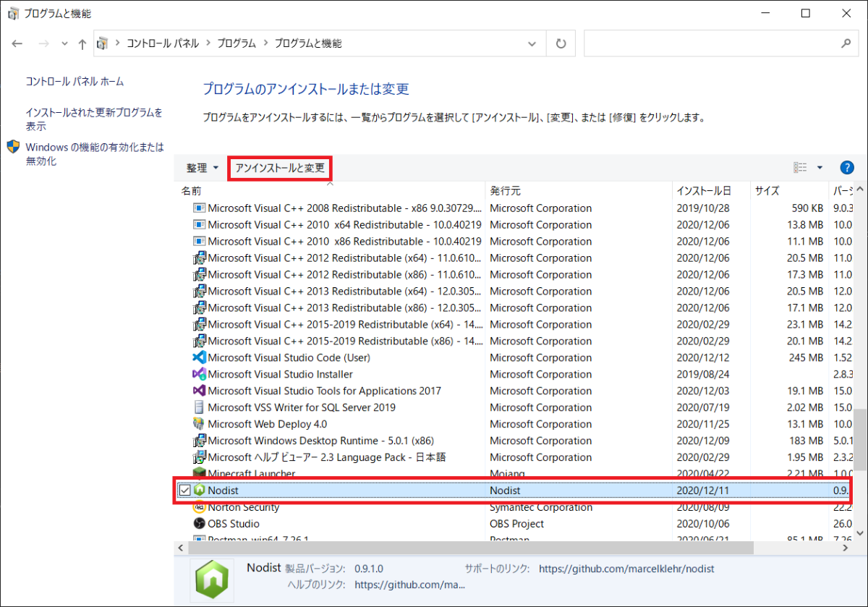Image resolution: width=868 pixels, height=607 pixels.
Task: Open the Nodist ヘルプのリンク URL
Action: [409, 585]
